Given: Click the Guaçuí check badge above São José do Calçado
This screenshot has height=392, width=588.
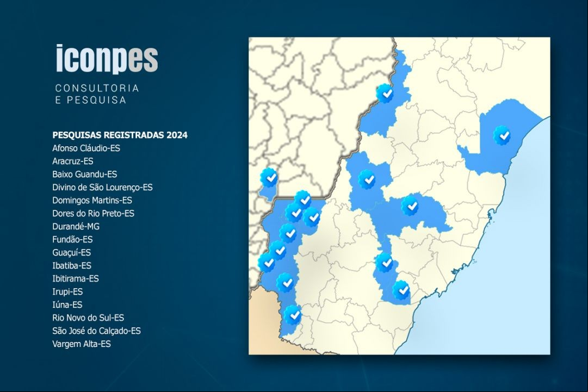Looking at the screenshot, I should 286,283.
